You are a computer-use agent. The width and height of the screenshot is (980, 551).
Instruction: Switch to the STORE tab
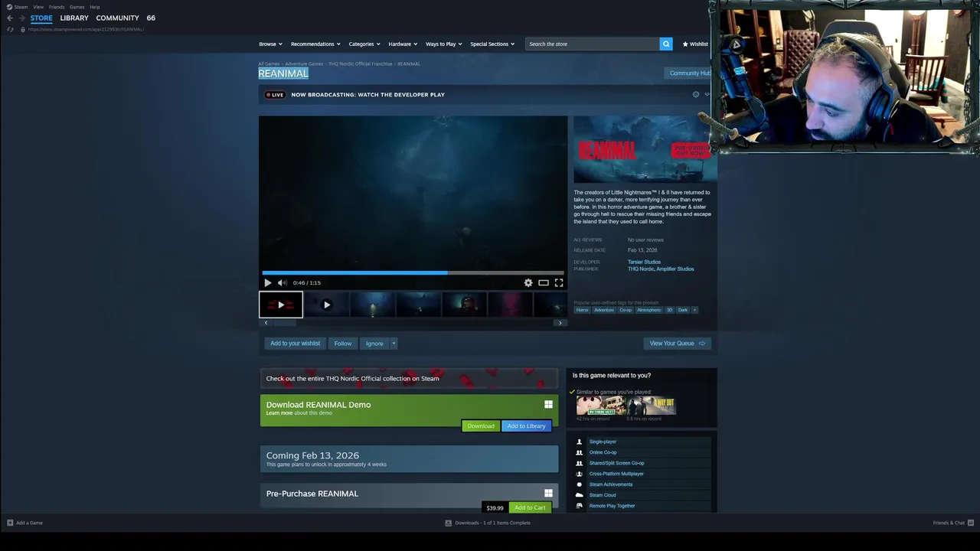click(41, 18)
